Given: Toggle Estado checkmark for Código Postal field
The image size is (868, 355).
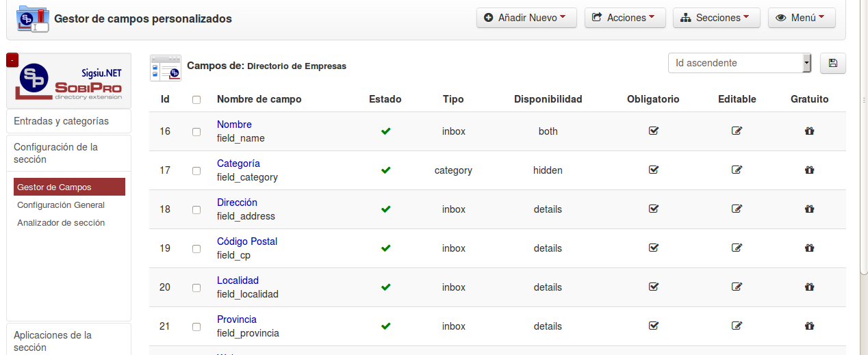Looking at the screenshot, I should (x=385, y=248).
